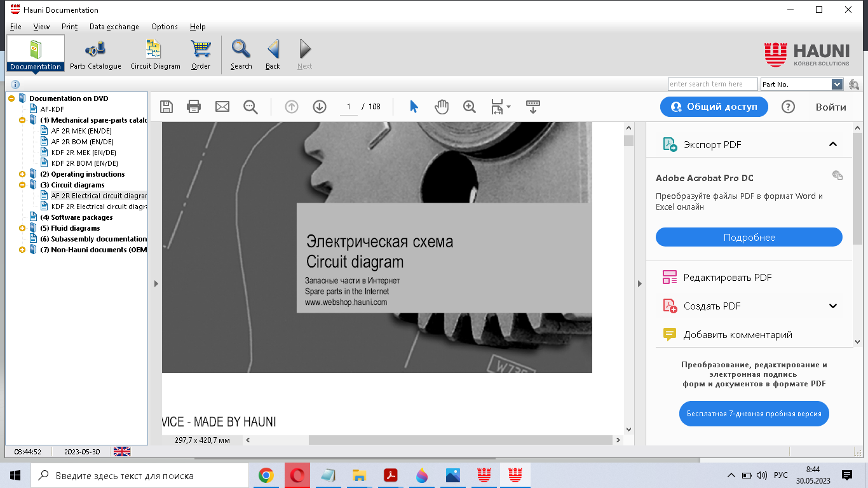Open the Options menu
The image size is (868, 488).
(164, 27)
